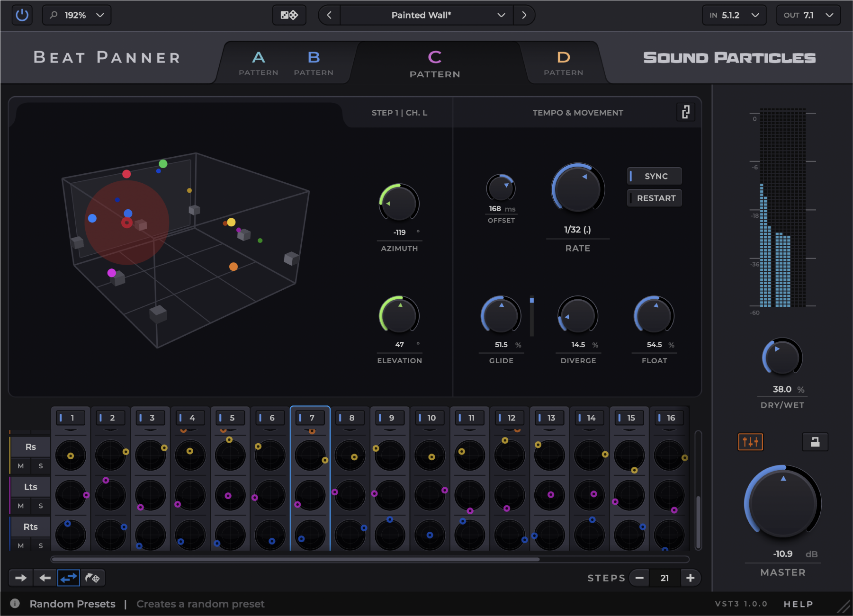Solo the Rs channel
Viewport: 853px width, 616px height.
[41, 466]
